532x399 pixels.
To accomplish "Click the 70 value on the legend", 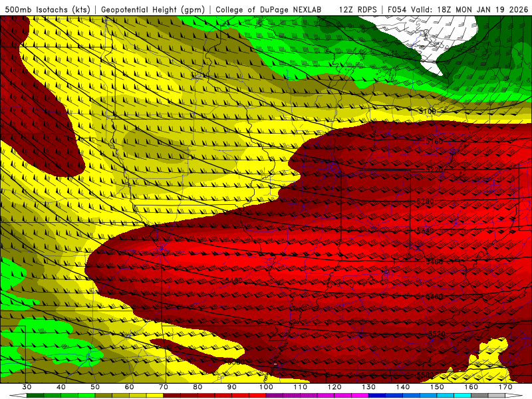I will [x=163, y=387].
